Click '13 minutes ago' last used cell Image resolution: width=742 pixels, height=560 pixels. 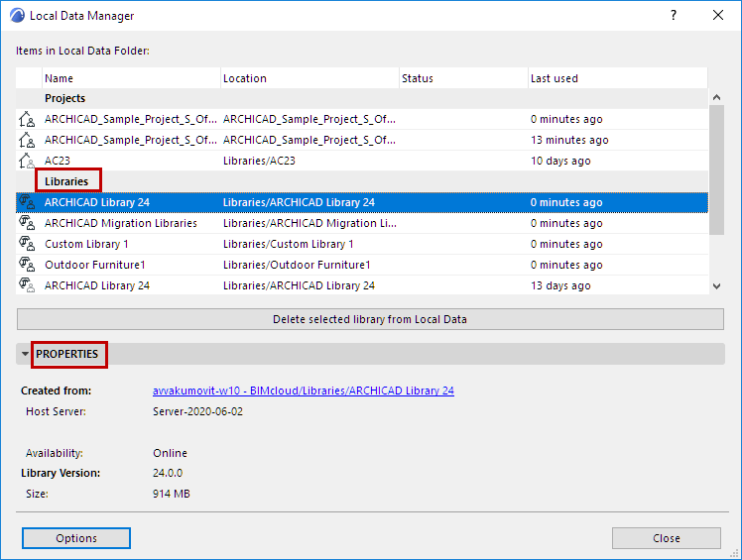[x=569, y=140]
